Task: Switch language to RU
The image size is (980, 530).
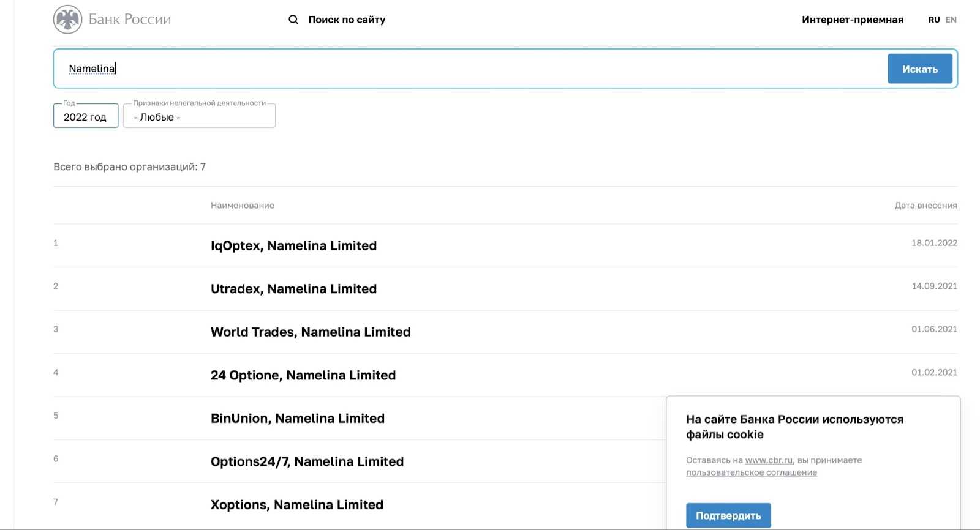Action: pyautogui.click(x=933, y=20)
